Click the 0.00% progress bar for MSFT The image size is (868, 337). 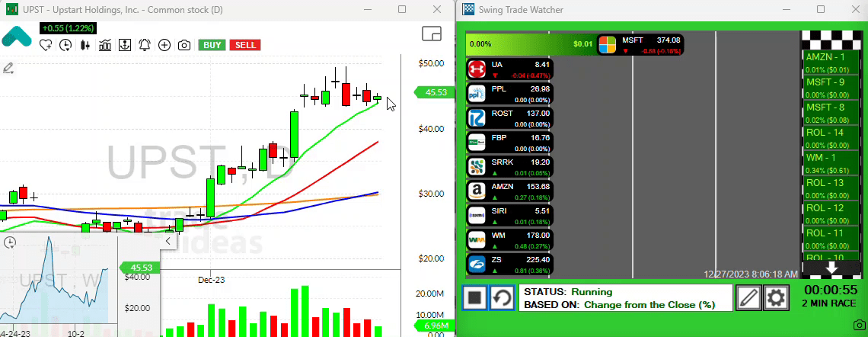531,43
